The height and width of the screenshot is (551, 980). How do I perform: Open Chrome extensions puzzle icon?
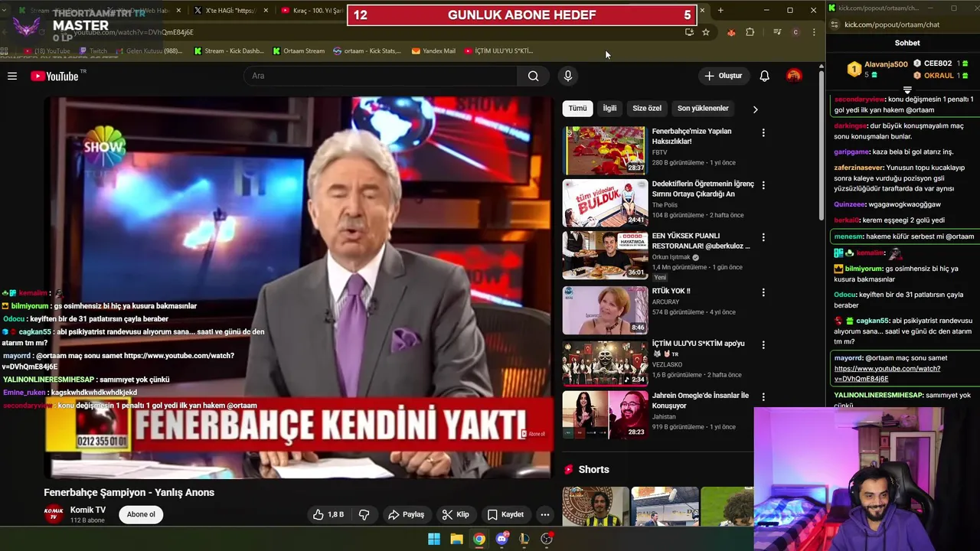[x=750, y=32]
